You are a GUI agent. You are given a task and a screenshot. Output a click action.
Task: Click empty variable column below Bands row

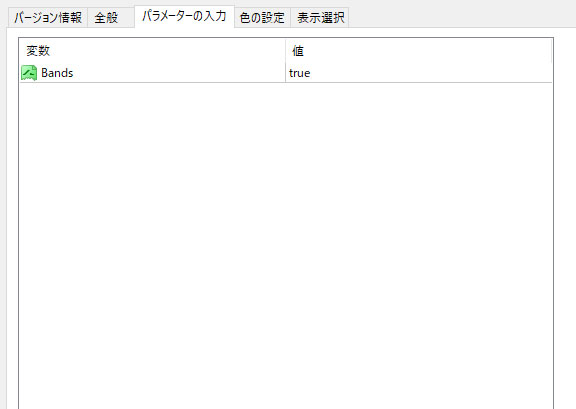click(152, 243)
